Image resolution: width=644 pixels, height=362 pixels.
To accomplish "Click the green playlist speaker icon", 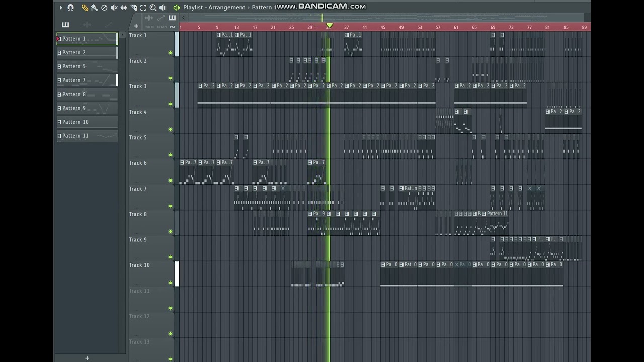I will 177,8.
